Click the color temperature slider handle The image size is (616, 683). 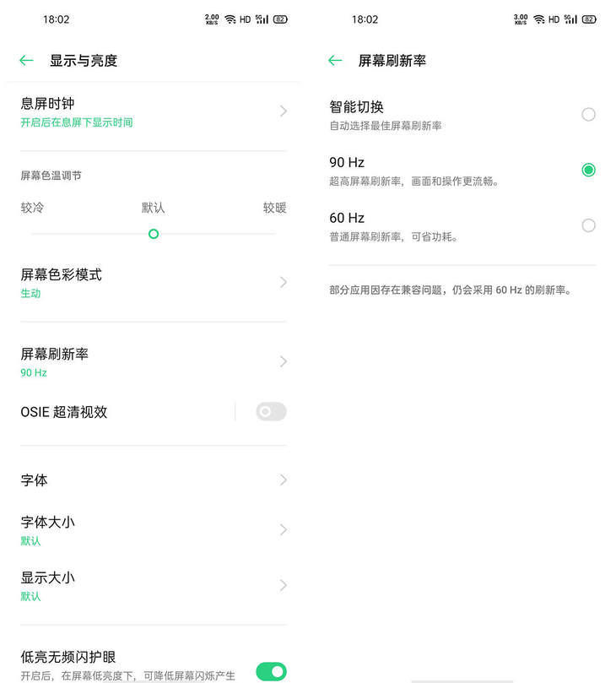coord(154,234)
